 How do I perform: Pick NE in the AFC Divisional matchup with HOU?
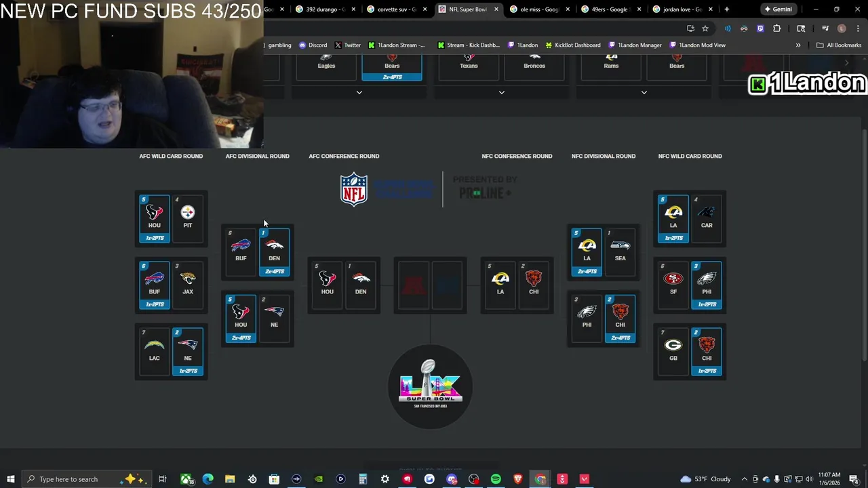(x=274, y=318)
